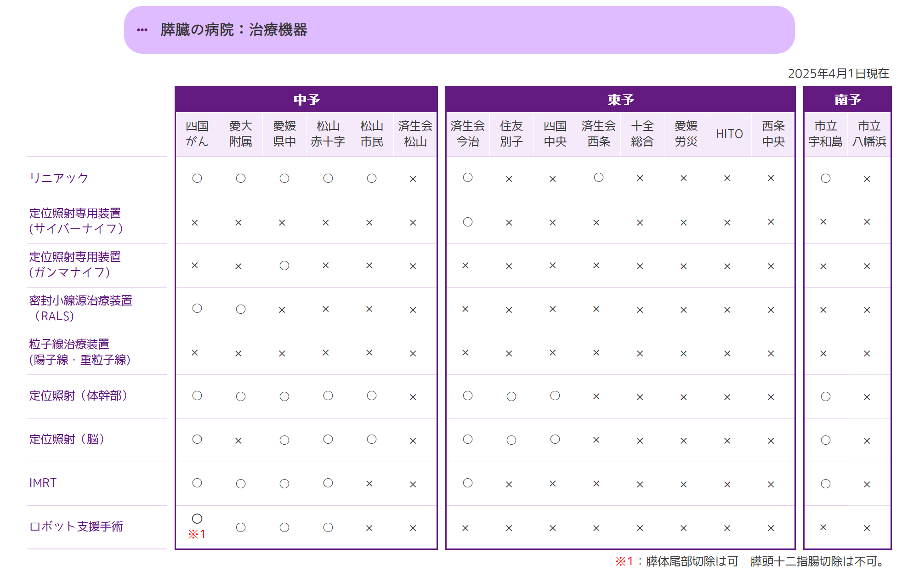The height and width of the screenshot is (588, 919).
Task: Click circle for サイバーナイフ at 済生会今治
Action: point(468,222)
